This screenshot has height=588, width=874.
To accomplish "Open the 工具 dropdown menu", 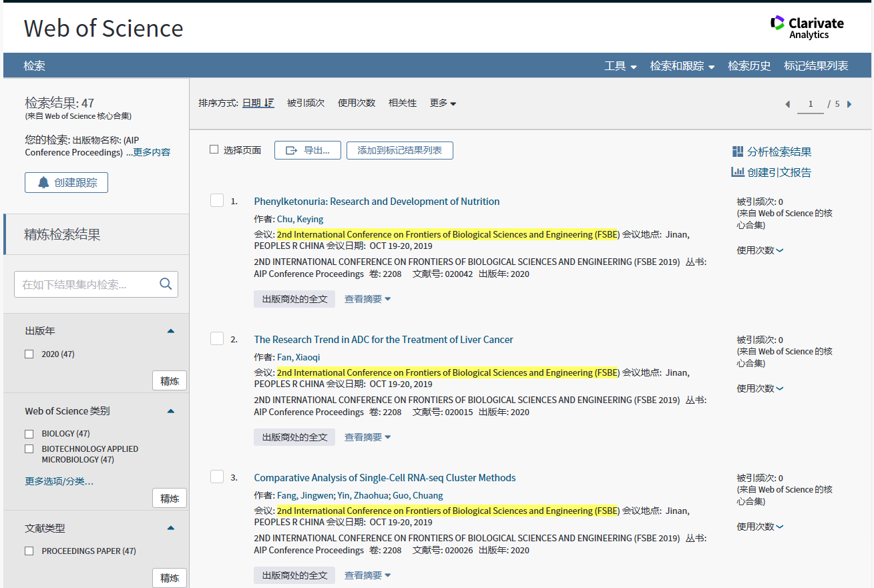I will click(x=620, y=66).
